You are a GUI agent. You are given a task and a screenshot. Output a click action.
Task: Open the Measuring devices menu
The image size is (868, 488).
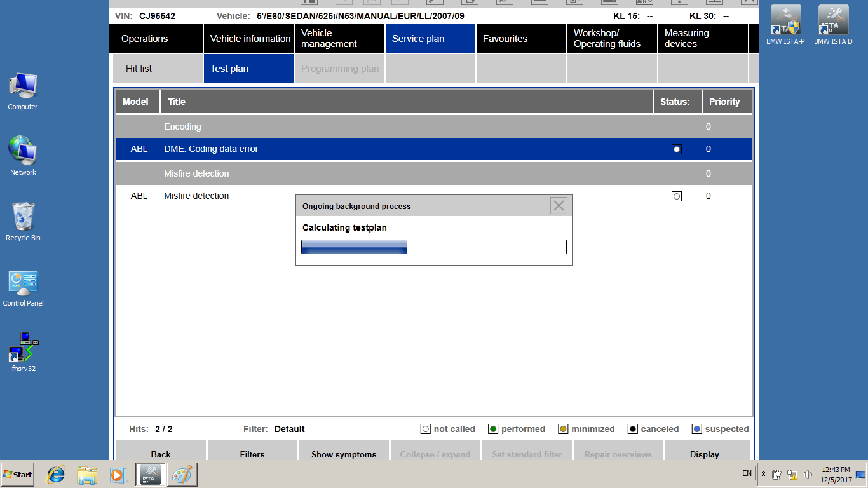[x=702, y=39]
